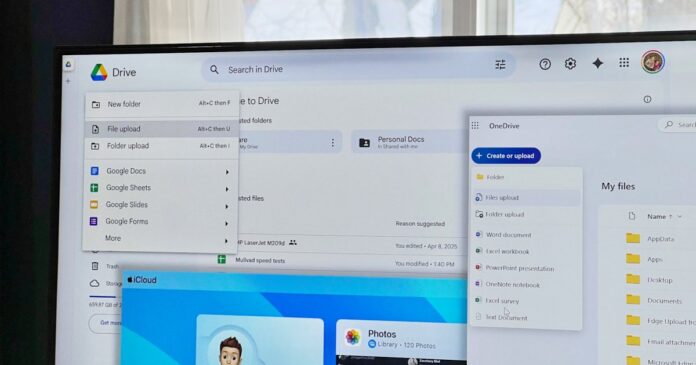Viewport: 696px width, 365px height.
Task: Open the more options for suggested folder
Action: [x=332, y=143]
